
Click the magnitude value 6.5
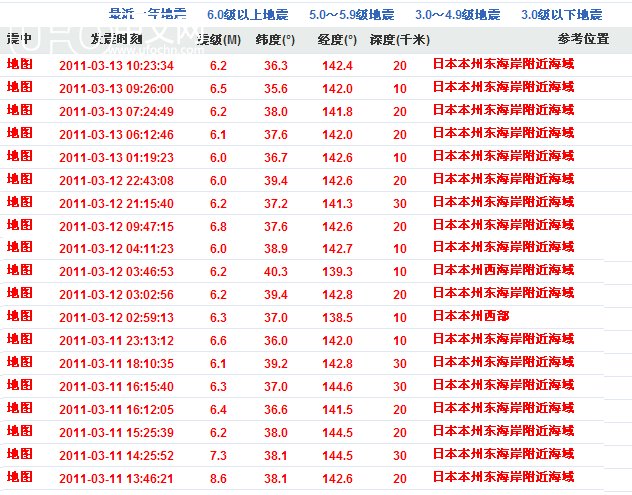tap(218, 89)
